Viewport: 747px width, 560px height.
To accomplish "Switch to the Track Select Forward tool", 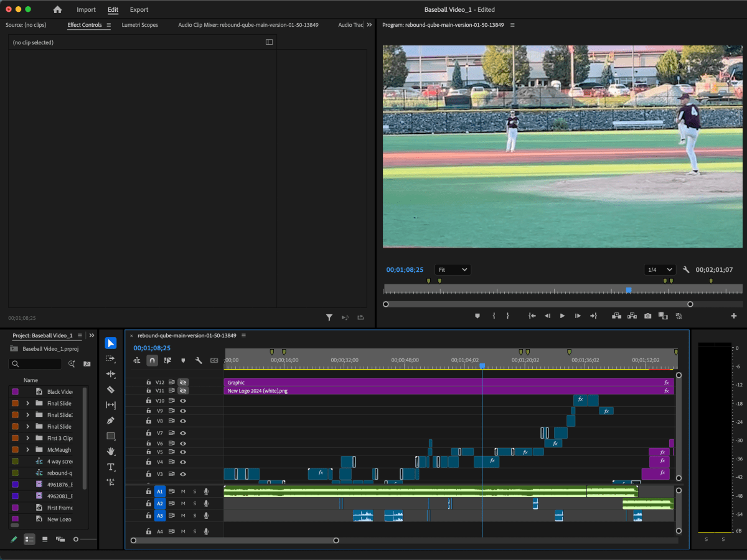I will 111,359.
